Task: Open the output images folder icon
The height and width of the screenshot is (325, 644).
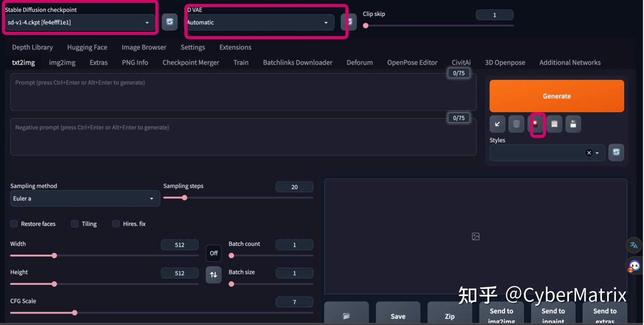Action: pos(346,315)
